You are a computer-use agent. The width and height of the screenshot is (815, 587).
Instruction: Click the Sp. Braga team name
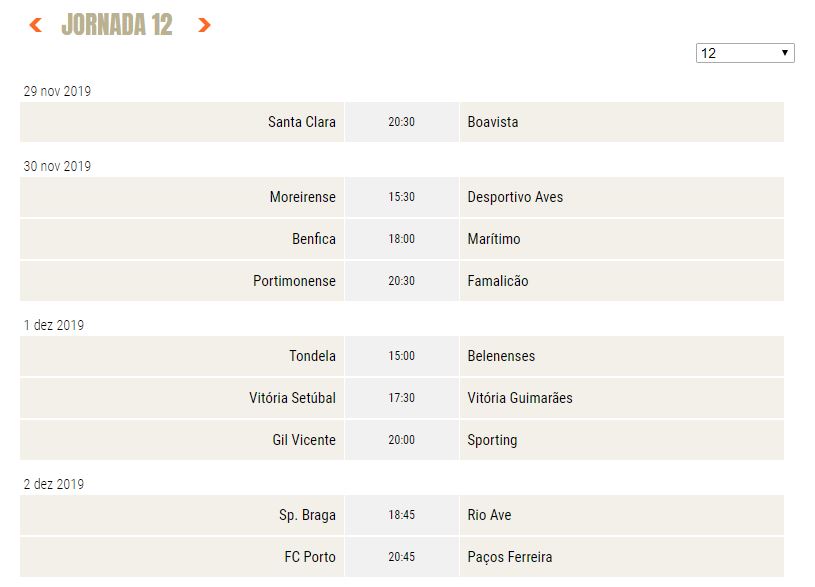point(307,515)
